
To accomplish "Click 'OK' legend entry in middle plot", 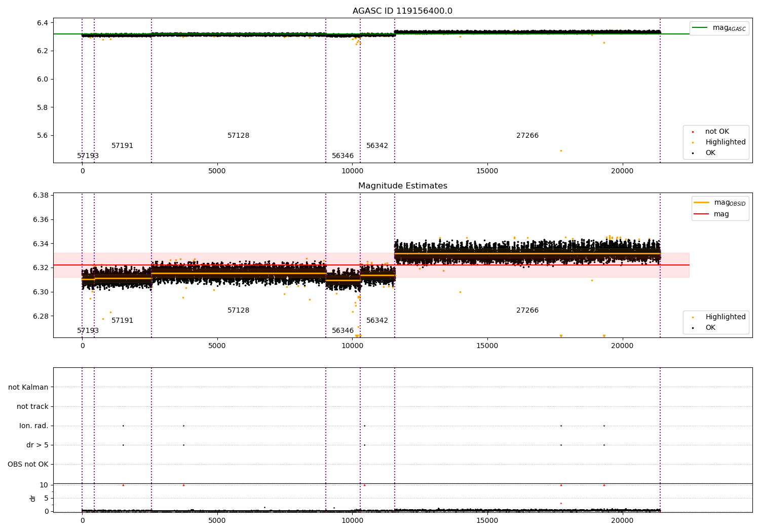I will coord(710,327).
